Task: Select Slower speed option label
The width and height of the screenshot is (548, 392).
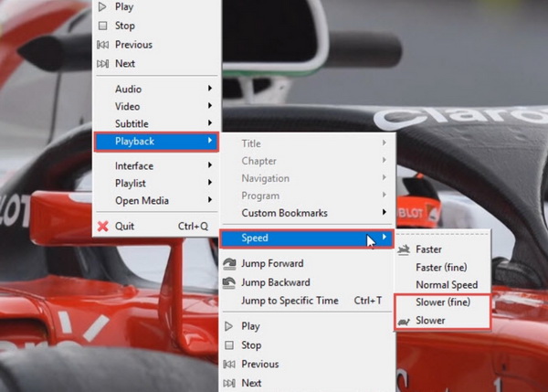Action: pos(430,321)
